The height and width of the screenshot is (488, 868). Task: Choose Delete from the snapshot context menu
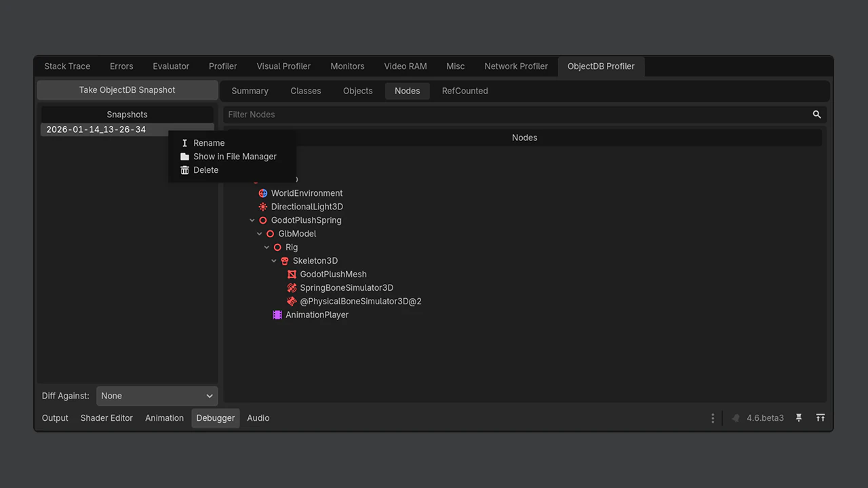(205, 170)
